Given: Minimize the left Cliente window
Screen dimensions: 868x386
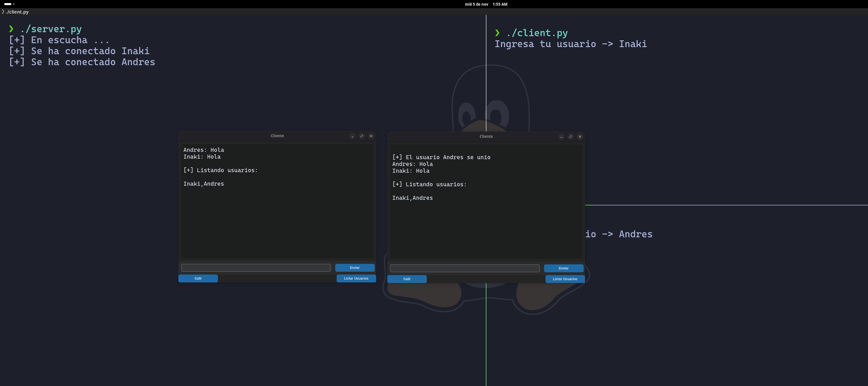Looking at the screenshot, I should (x=352, y=136).
